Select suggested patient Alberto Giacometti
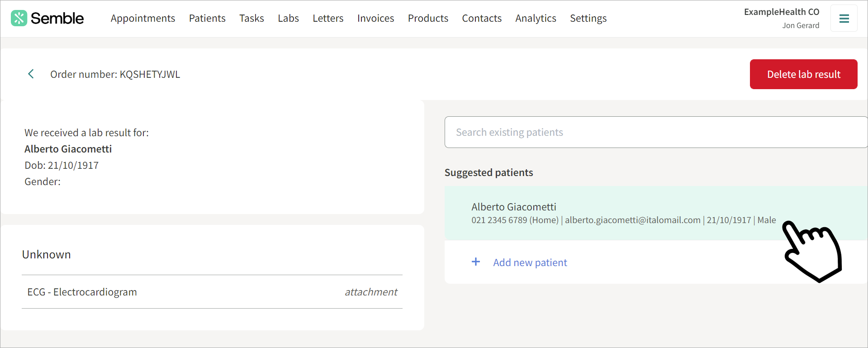This screenshot has width=868, height=348. (656, 213)
